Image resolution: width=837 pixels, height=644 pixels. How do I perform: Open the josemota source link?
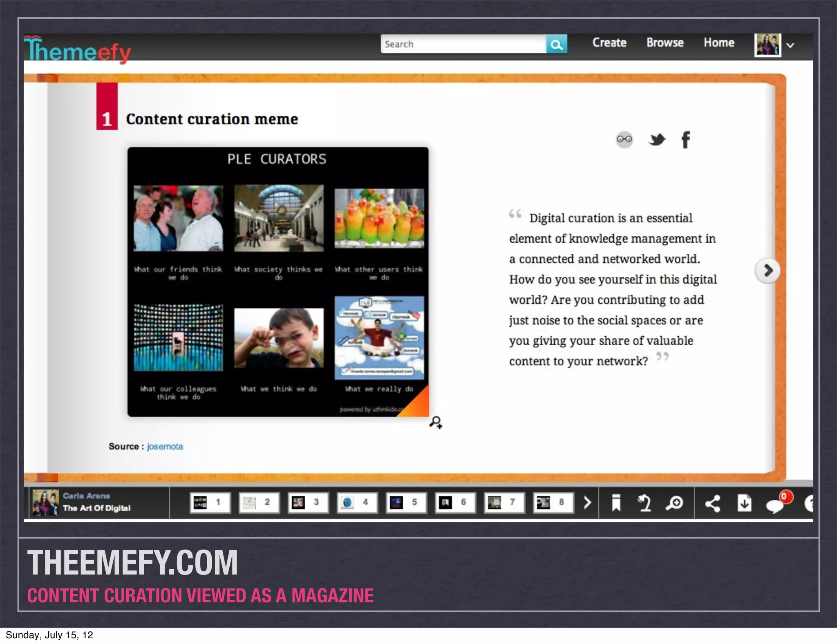[x=165, y=446]
